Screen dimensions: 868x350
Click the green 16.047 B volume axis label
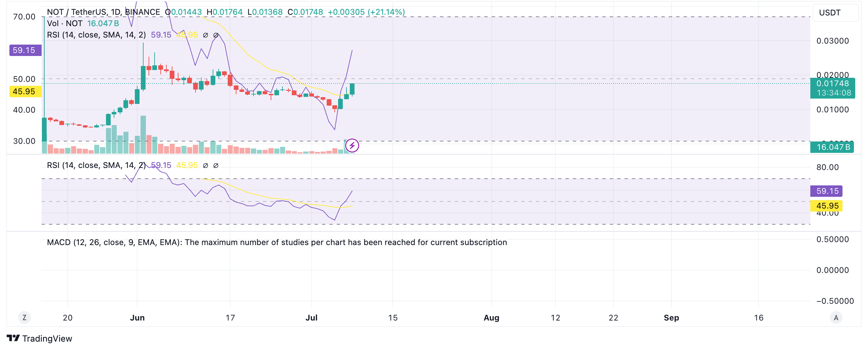coord(832,147)
